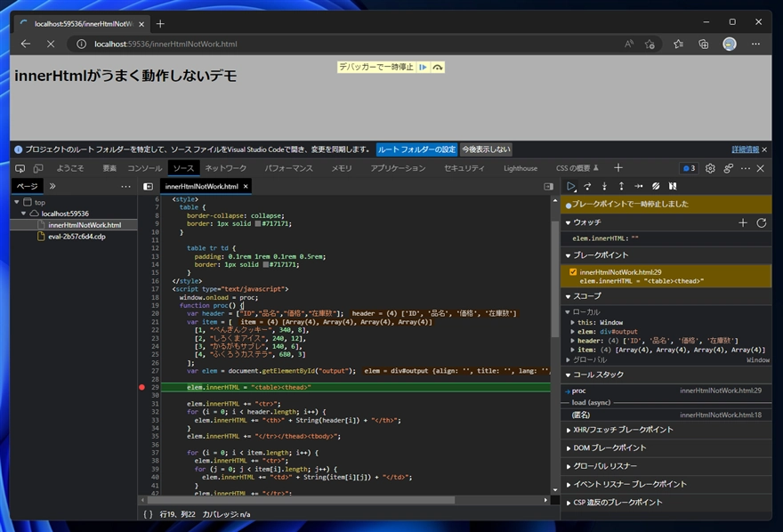This screenshot has width=783, height=532.
Task: Switch to the Lighthouse tab
Action: (521, 168)
